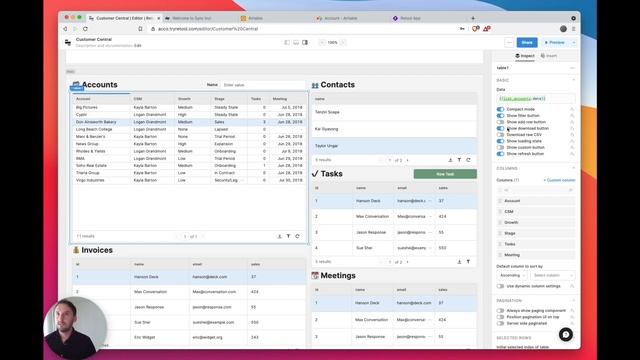Click the refresh icon under Accounts table
The image size is (640, 360).
point(298,236)
